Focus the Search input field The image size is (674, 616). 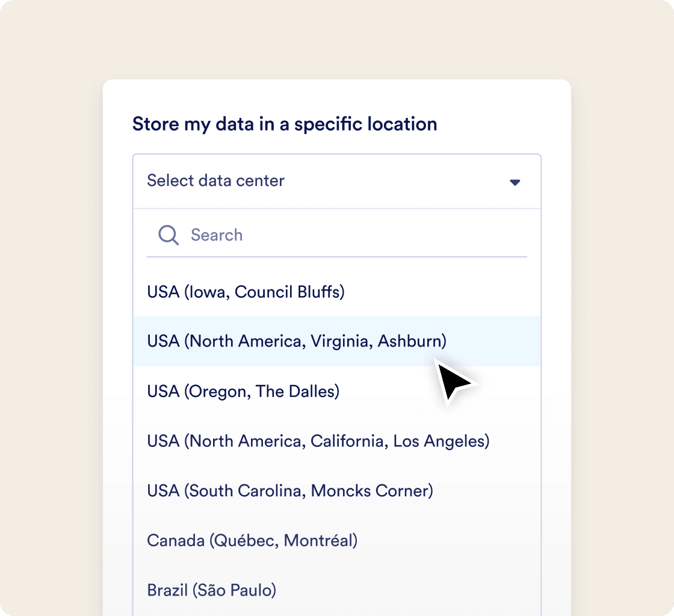click(336, 235)
